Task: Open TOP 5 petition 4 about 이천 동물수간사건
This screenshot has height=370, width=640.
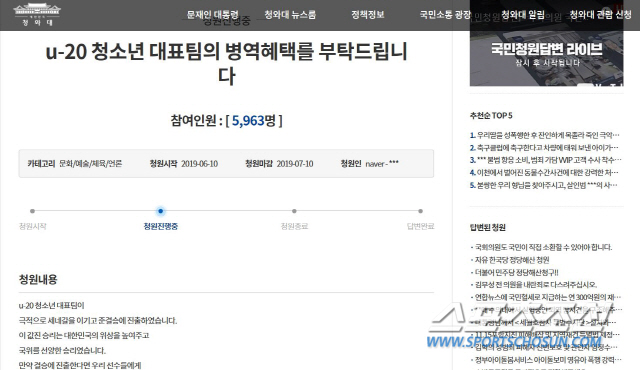Action: [x=544, y=173]
